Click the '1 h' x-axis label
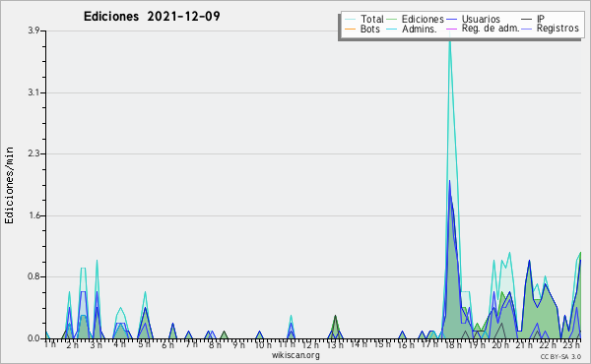591x364 pixels. [x=50, y=344]
